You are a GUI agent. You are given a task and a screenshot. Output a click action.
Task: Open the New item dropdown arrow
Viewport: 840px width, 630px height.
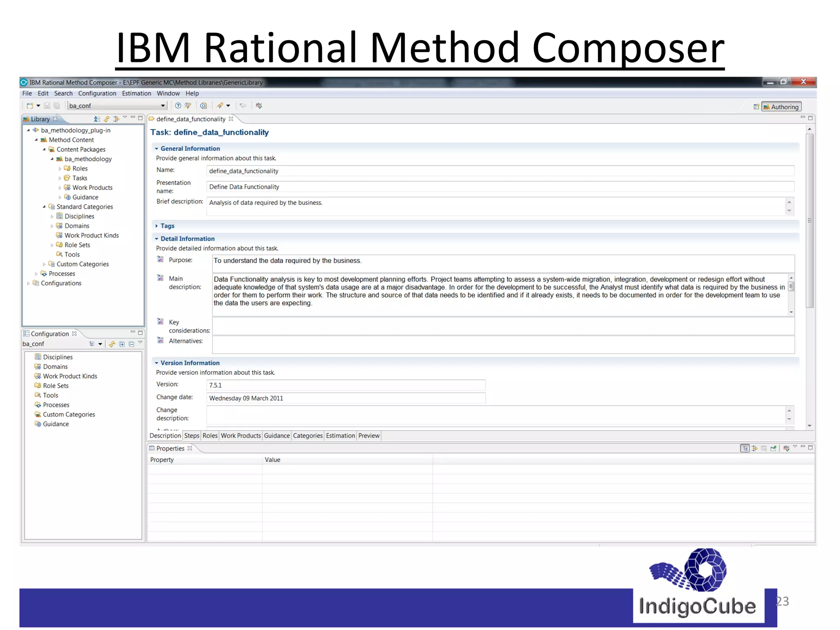38,106
